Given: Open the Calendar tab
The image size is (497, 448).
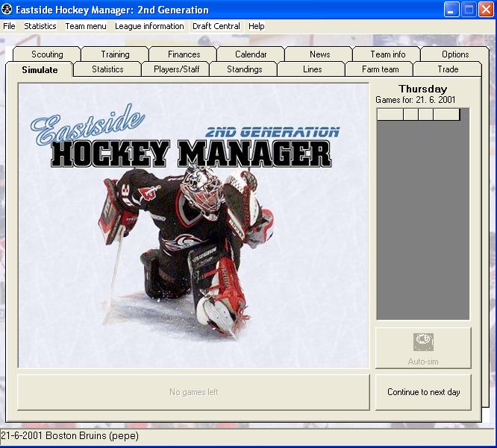Looking at the screenshot, I should [251, 54].
